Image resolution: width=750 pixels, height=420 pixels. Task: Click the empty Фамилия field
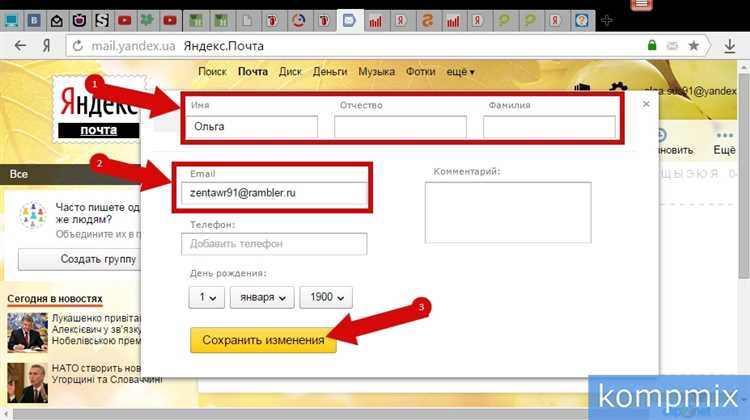[x=549, y=127]
